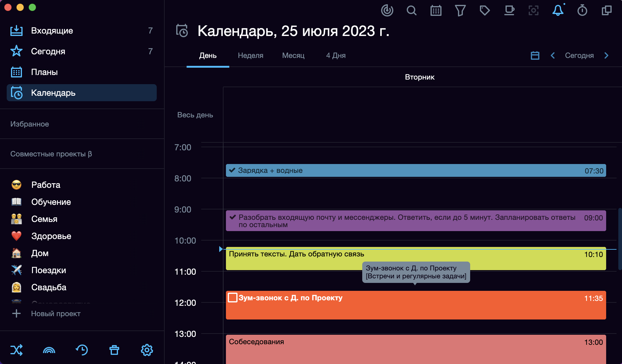The height and width of the screenshot is (364, 622).
Task: Open the Собеседования event
Action: [416, 349]
